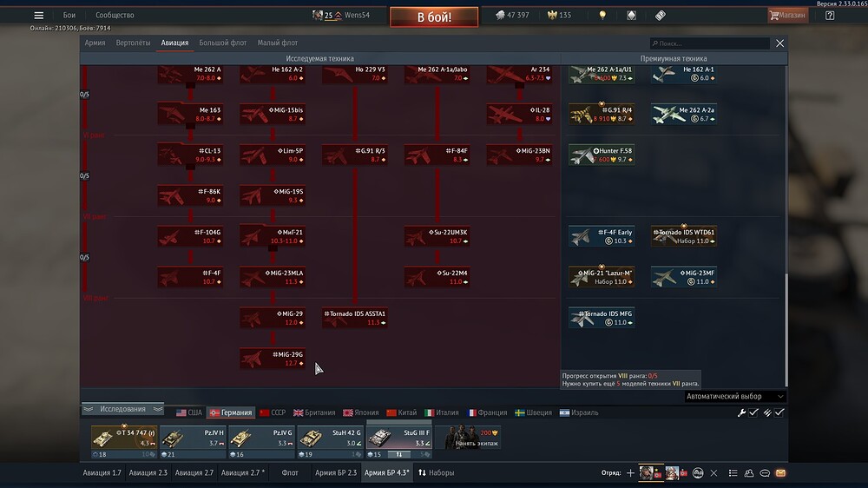Click the lightbulb research points icon
The width and height of the screenshot is (868, 488).
(x=602, y=16)
